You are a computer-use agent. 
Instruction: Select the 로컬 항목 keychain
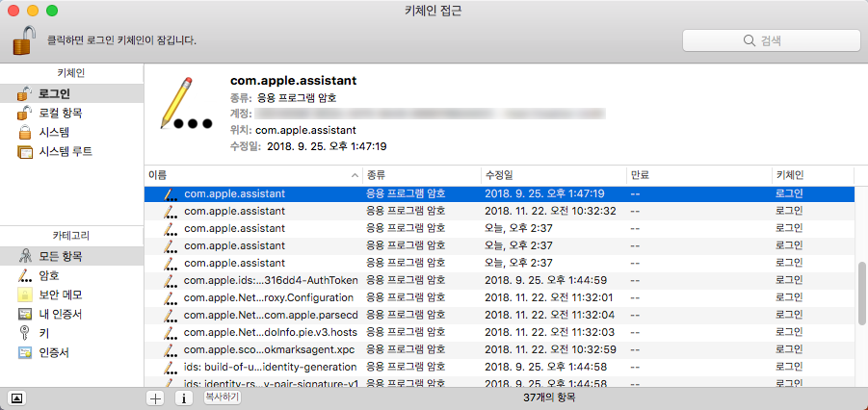tap(59, 113)
